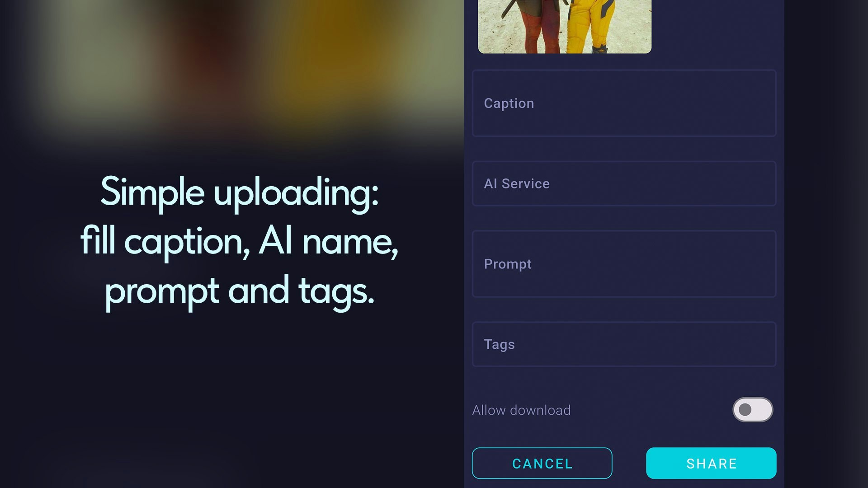Image resolution: width=868 pixels, height=488 pixels.
Task: Click the Share button
Action: point(711,463)
